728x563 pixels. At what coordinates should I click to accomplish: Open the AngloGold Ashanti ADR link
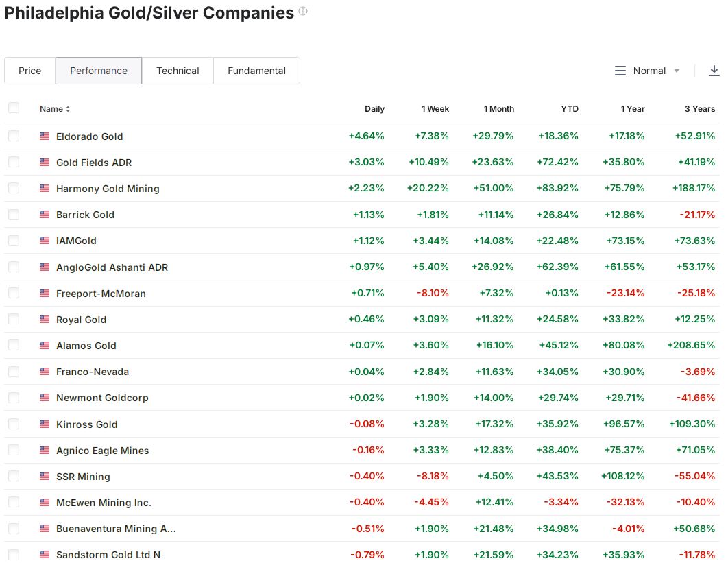point(112,267)
